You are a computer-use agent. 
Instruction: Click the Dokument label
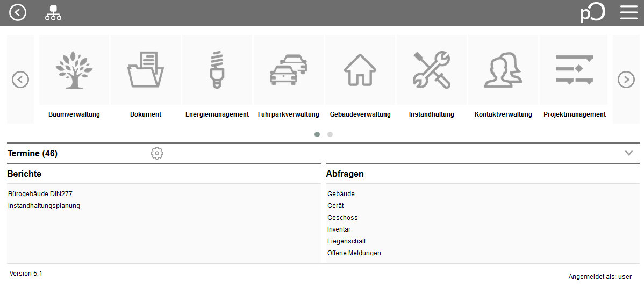tap(146, 114)
